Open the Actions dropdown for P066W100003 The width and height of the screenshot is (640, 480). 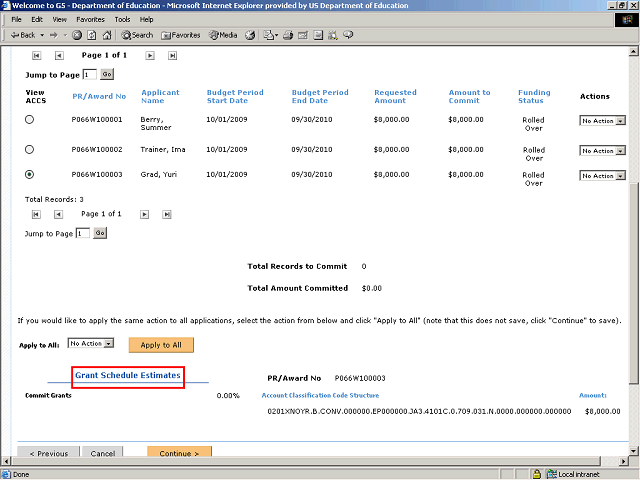602,176
